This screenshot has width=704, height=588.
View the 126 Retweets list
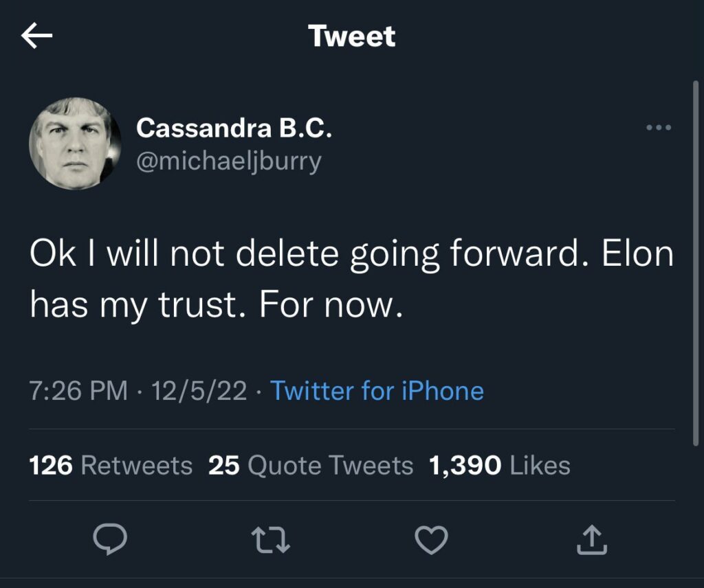pos(111,466)
